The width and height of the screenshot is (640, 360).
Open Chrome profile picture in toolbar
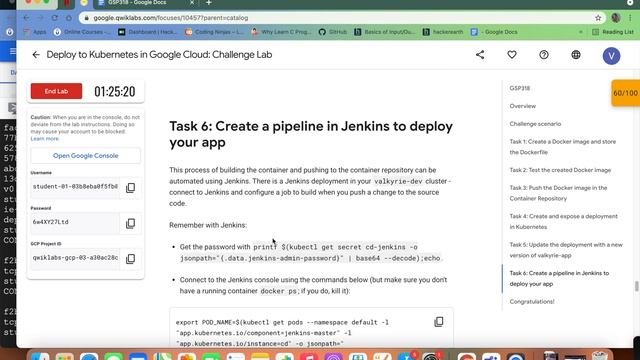coord(616,18)
